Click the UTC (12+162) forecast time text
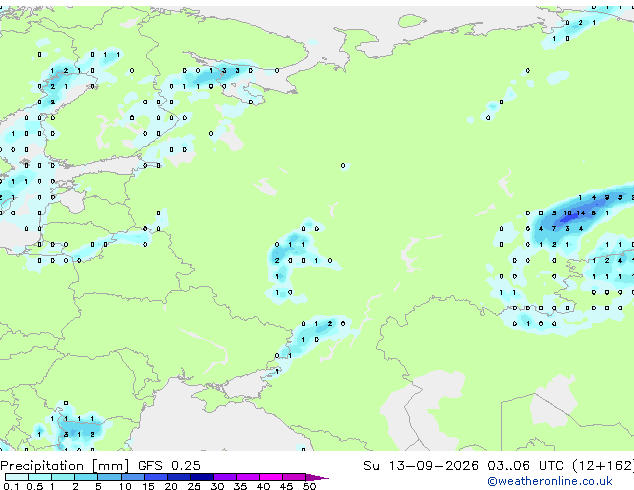The height and width of the screenshot is (490, 634). pos(586,466)
